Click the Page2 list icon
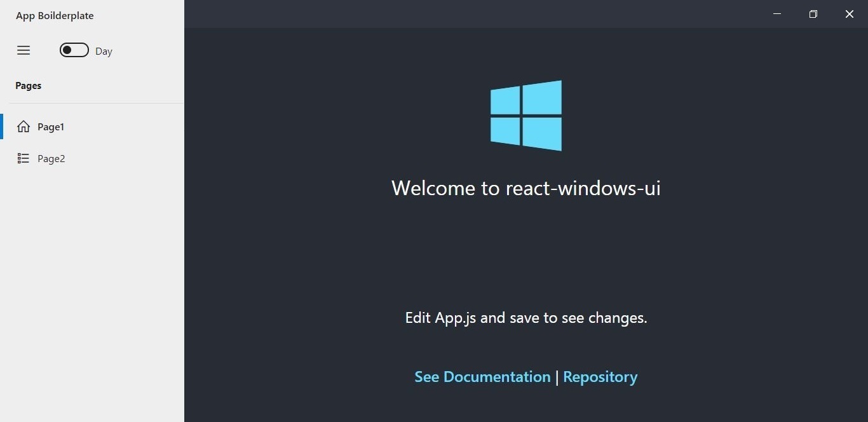The height and width of the screenshot is (422, 868). [x=24, y=158]
